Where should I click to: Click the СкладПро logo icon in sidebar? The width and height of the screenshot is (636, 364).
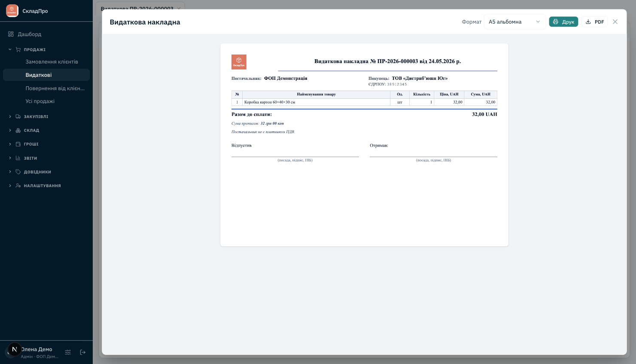[12, 11]
